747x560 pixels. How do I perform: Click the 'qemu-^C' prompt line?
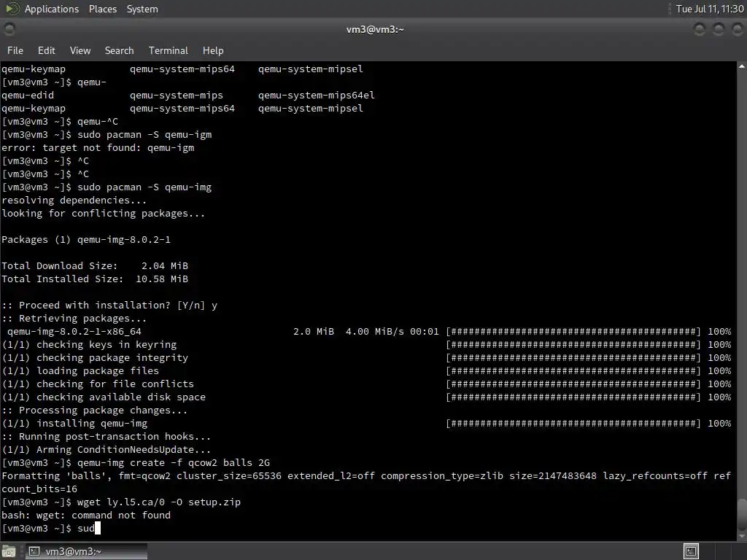tap(60, 122)
